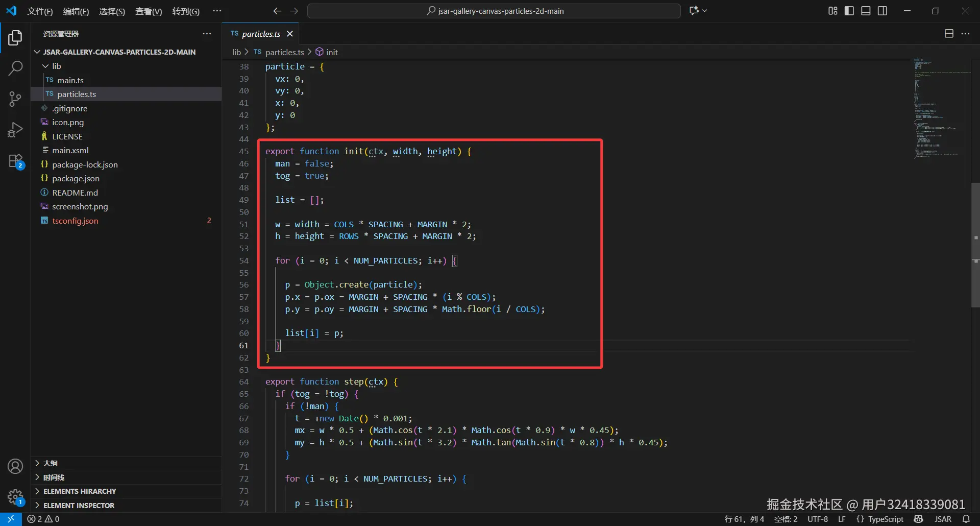Open the 文件(F) menu
980x526 pixels.
coord(40,11)
